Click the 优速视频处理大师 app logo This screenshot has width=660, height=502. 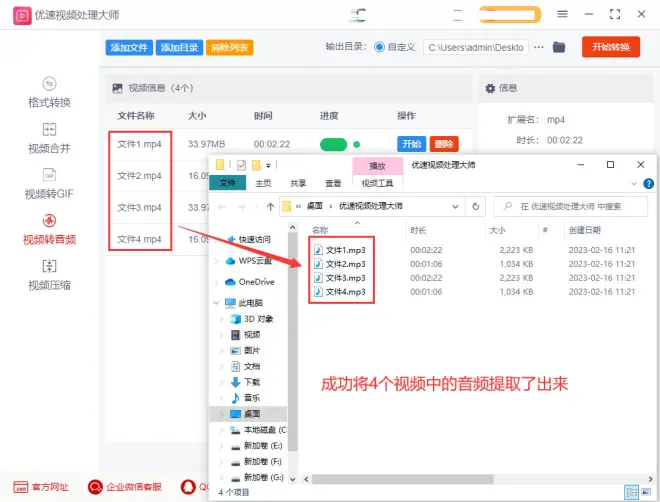coord(22,16)
